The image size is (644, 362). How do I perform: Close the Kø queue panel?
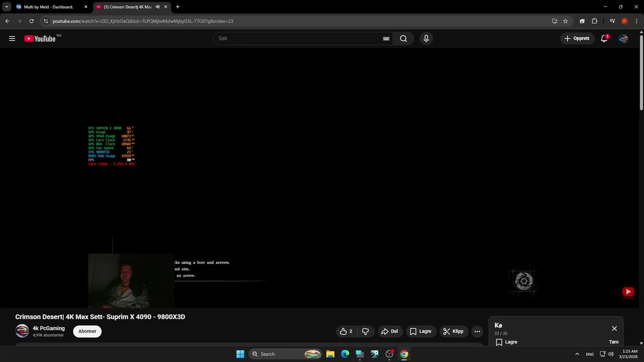click(614, 328)
